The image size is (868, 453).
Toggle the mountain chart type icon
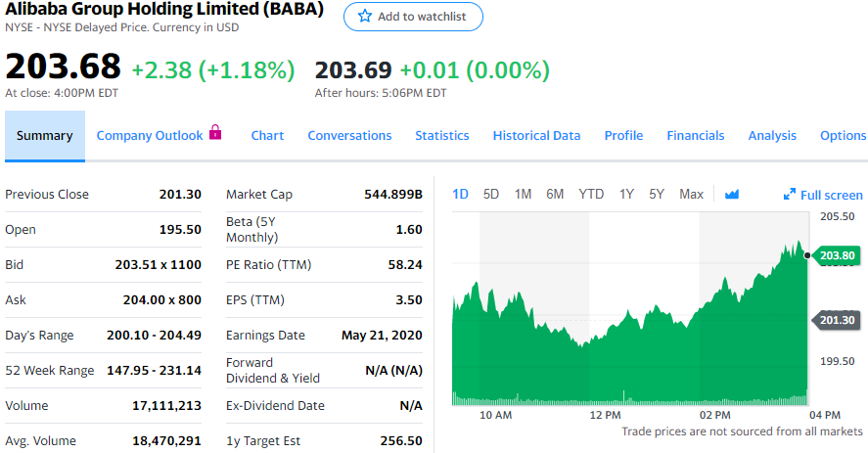(731, 195)
